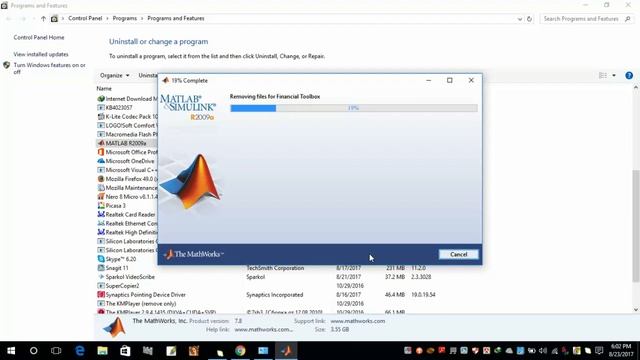Click the scrollbar down arrow

(636, 310)
